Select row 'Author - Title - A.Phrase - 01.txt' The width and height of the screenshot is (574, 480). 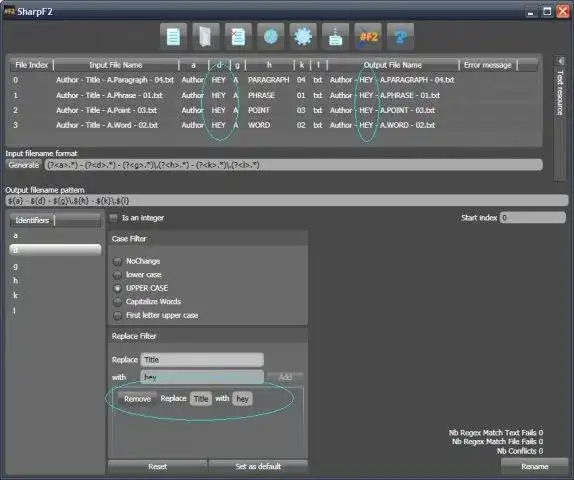pyautogui.click(x=109, y=96)
